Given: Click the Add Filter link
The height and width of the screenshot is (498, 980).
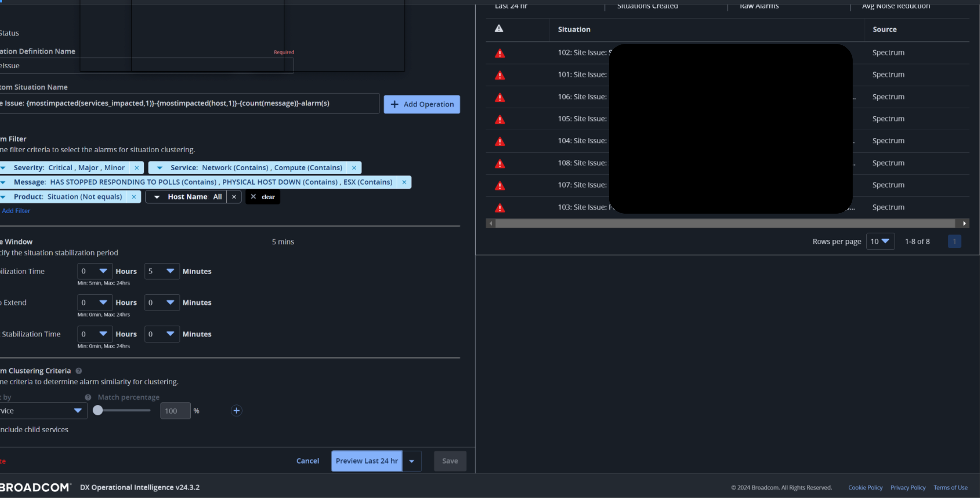Looking at the screenshot, I should point(16,211).
